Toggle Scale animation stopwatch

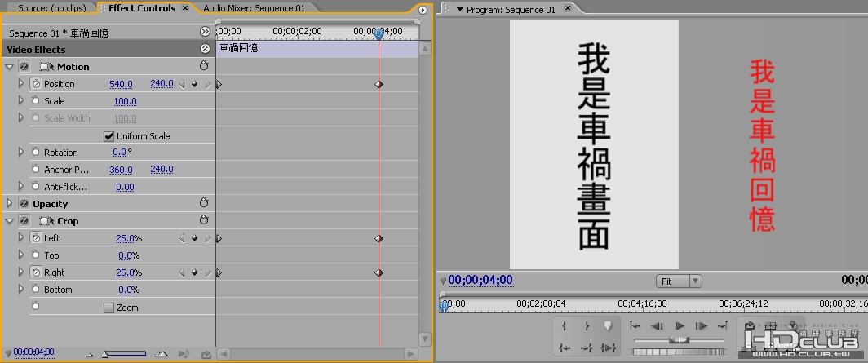tap(36, 100)
